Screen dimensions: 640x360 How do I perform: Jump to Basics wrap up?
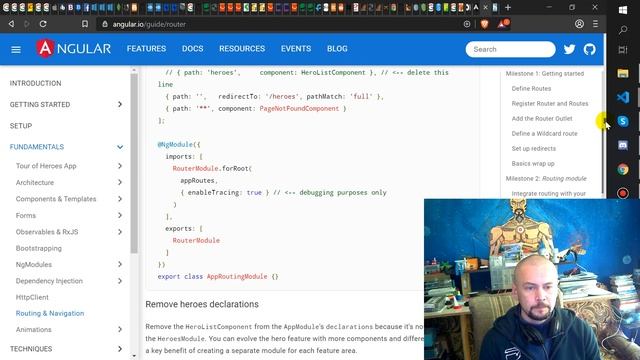(533, 164)
